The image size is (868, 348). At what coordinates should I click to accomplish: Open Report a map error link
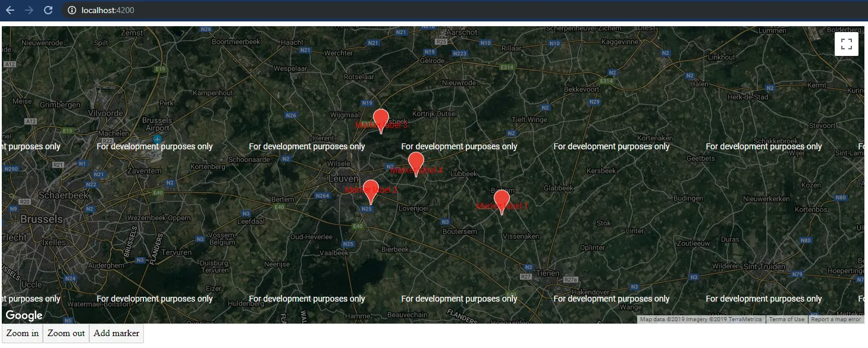coord(836,319)
